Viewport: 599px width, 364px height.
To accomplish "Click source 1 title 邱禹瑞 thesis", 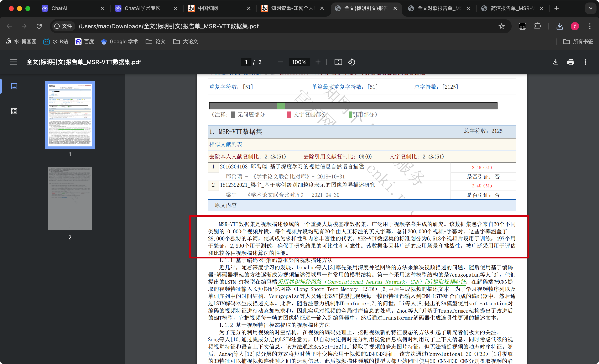I will pyautogui.click(x=292, y=167).
